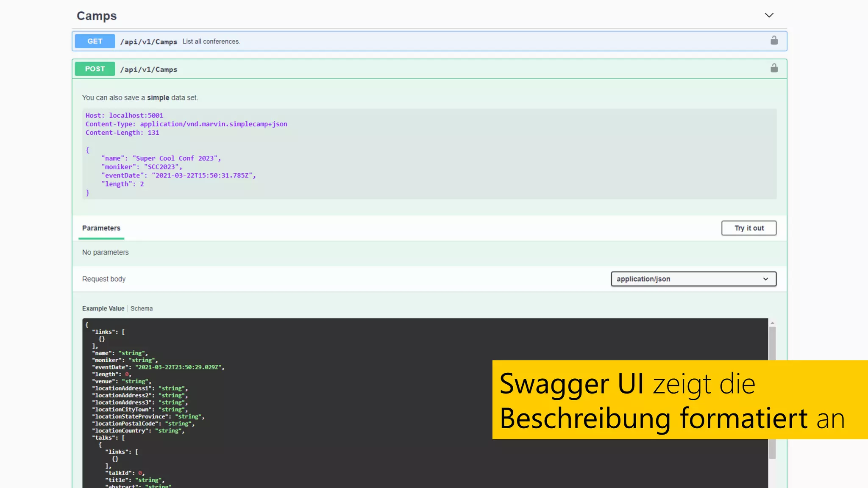Select the Parameters tab
The width and height of the screenshot is (868, 488).
click(x=101, y=228)
